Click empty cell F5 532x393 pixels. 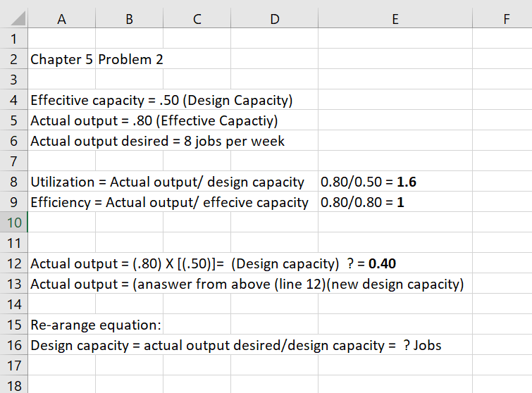pos(502,120)
